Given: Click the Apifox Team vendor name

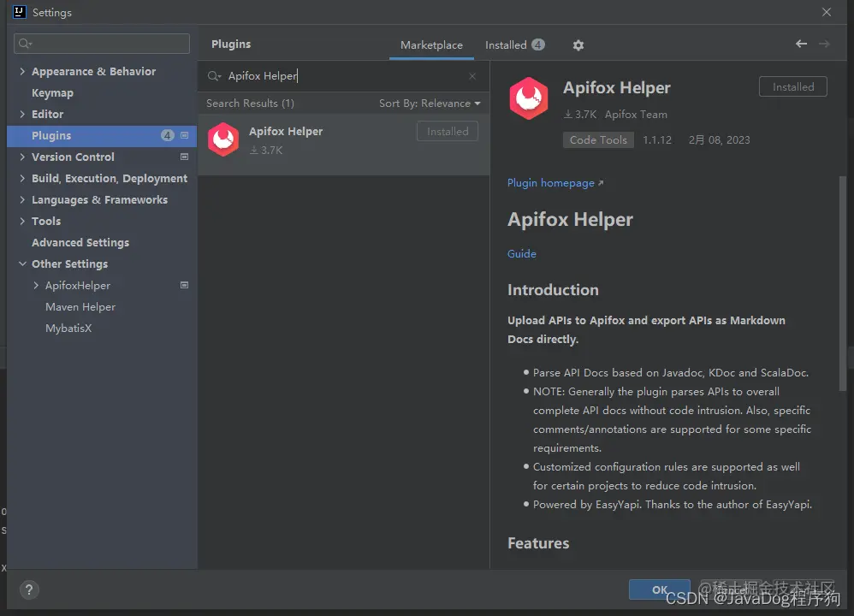Looking at the screenshot, I should point(636,115).
